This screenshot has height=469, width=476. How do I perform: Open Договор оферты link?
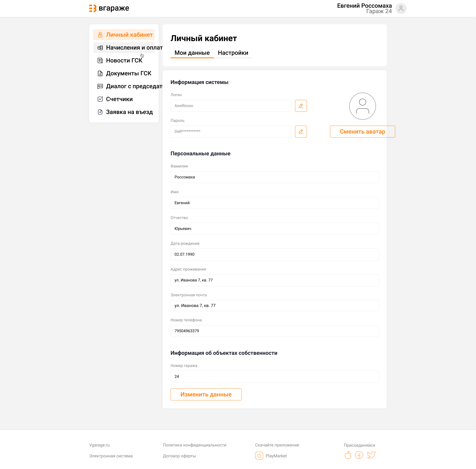[x=179, y=456]
